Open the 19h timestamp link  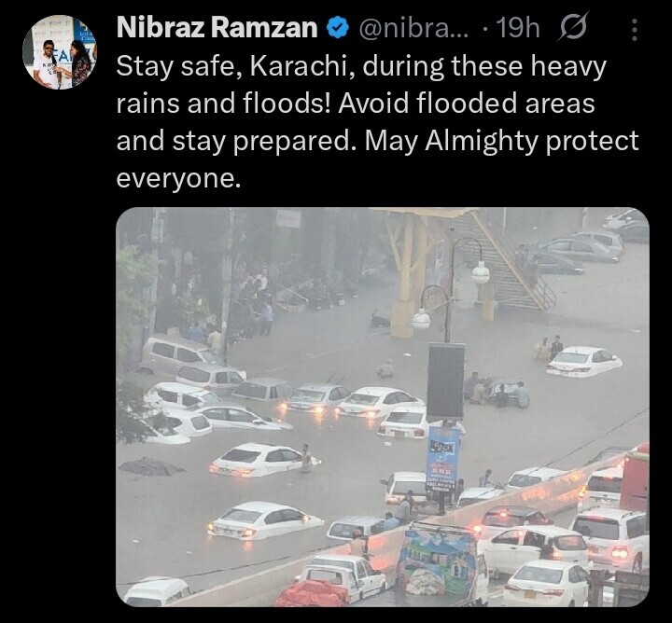click(x=517, y=28)
